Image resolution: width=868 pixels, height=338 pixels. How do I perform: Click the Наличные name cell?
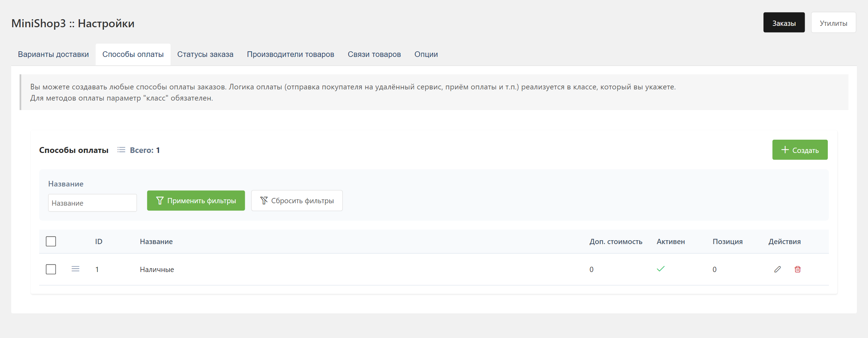tap(157, 270)
